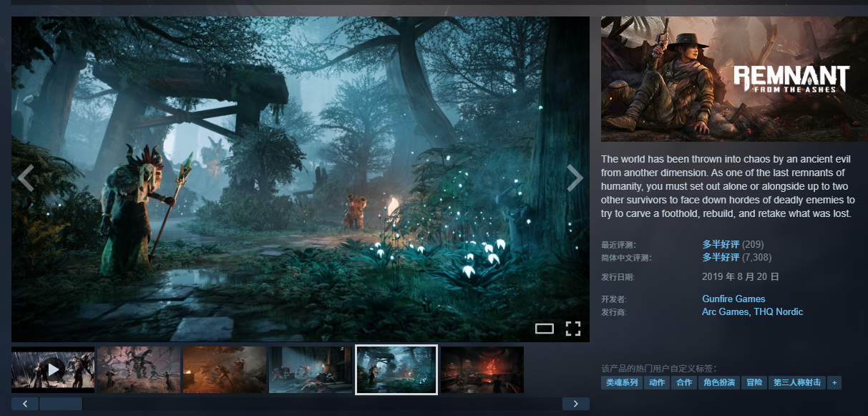
Task: Open recent reviews 多半好评 (209) link
Action: click(721, 245)
